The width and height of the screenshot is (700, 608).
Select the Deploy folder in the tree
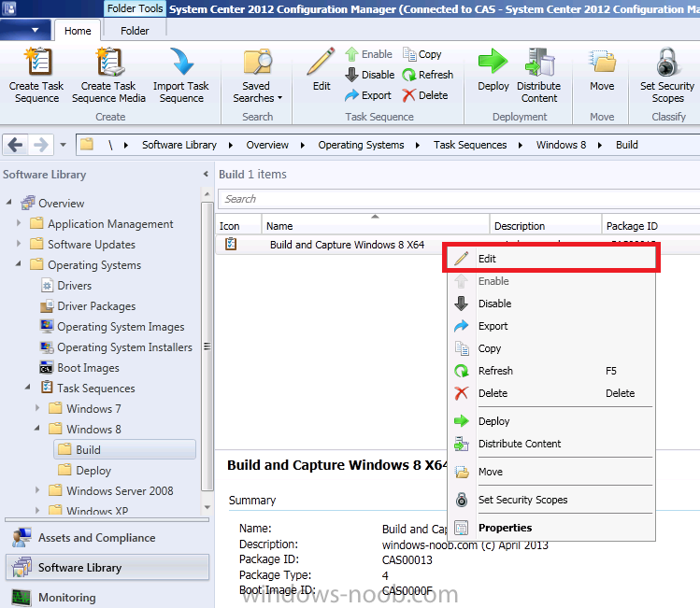[85, 470]
